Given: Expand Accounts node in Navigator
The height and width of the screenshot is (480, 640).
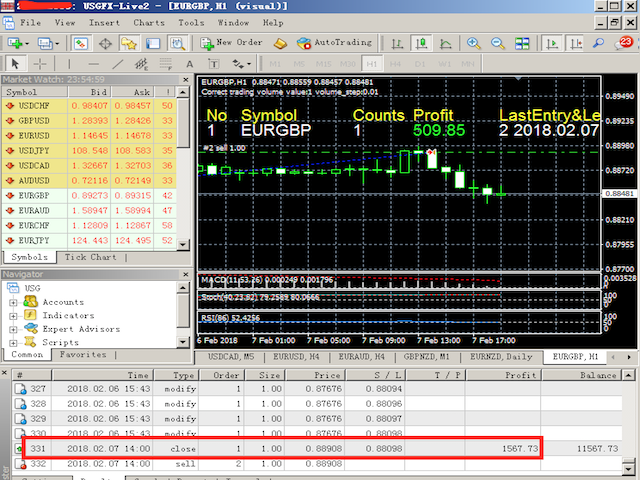Looking at the screenshot, I should pyautogui.click(x=13, y=302).
